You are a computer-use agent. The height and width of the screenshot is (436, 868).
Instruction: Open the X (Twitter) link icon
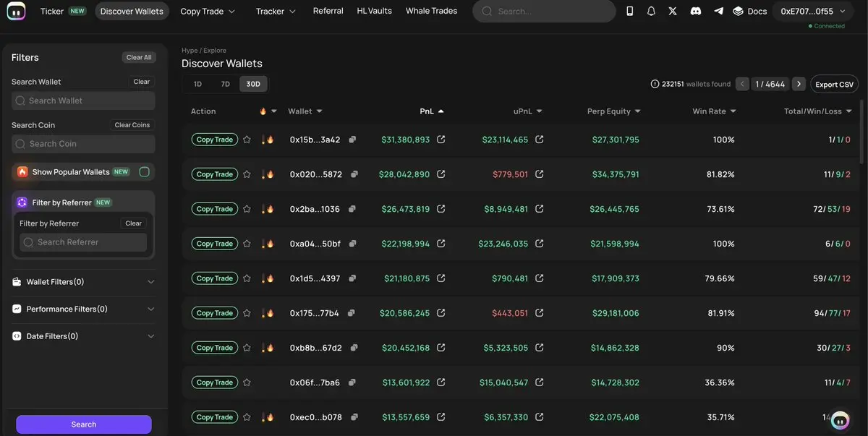pyautogui.click(x=673, y=12)
